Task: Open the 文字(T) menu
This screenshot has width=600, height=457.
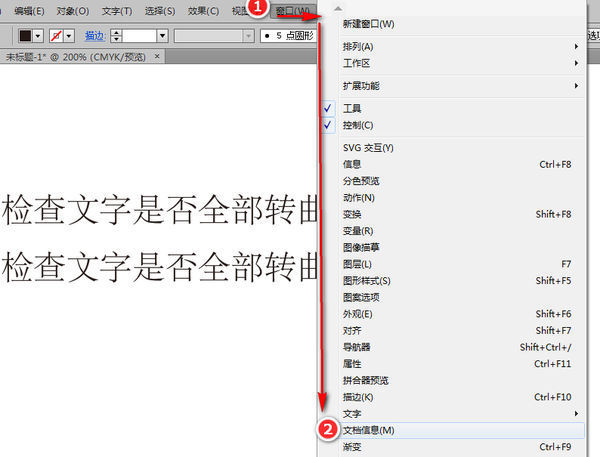Action: (118, 10)
